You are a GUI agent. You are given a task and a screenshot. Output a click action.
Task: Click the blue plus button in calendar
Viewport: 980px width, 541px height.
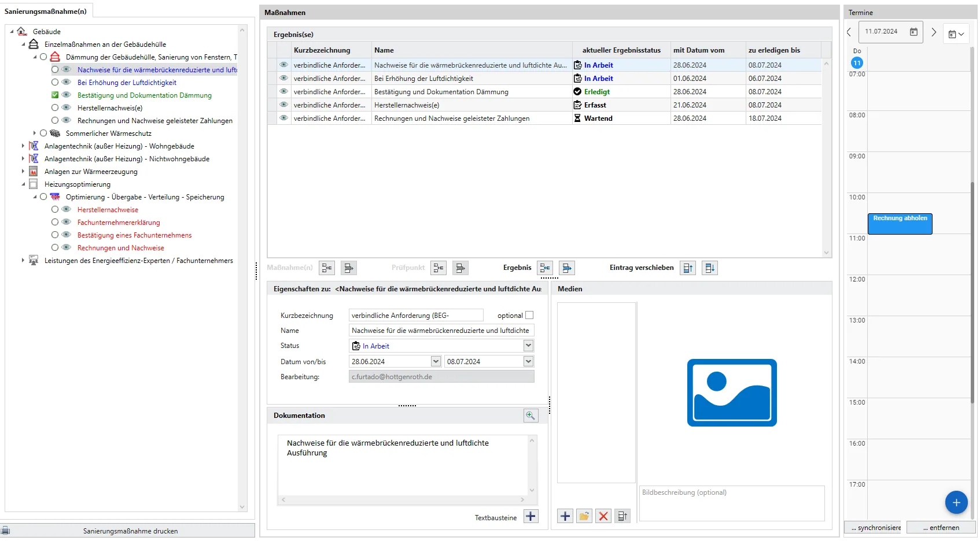[x=956, y=502]
